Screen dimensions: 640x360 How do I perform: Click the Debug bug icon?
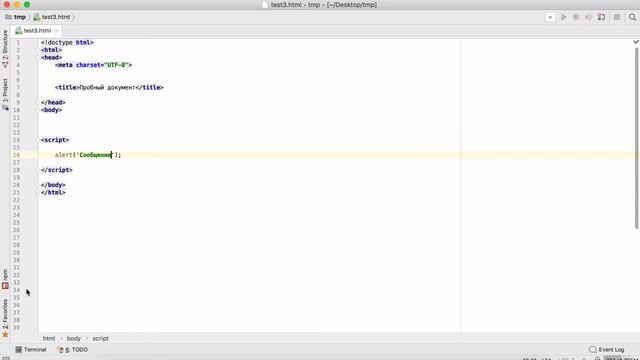576,17
